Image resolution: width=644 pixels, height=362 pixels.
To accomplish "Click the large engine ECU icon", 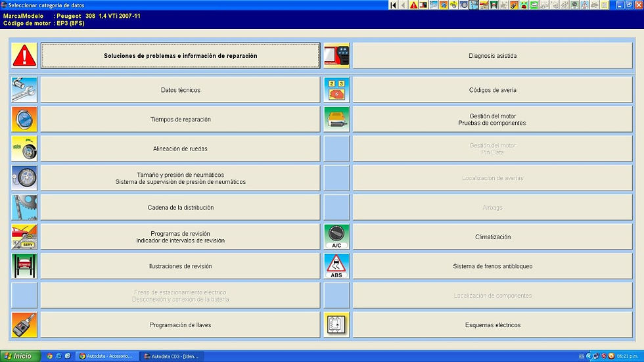I will pyautogui.click(x=336, y=120).
